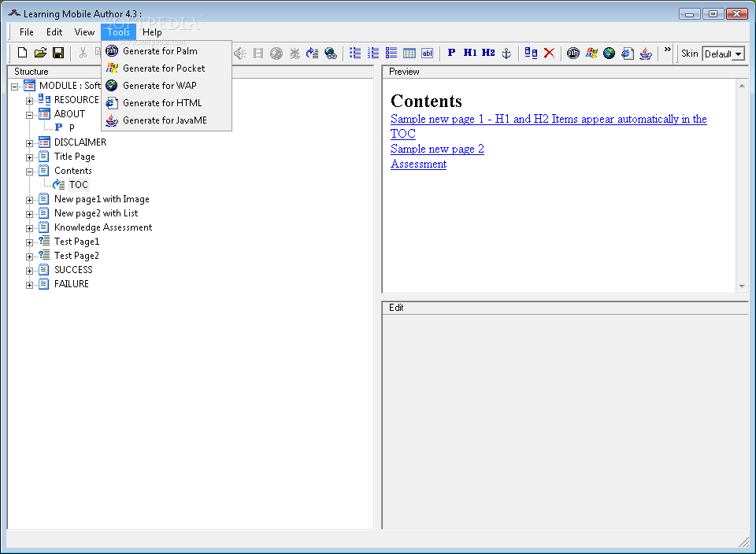Show more toolbar buttons via chevron
756x554 pixels.
point(667,49)
